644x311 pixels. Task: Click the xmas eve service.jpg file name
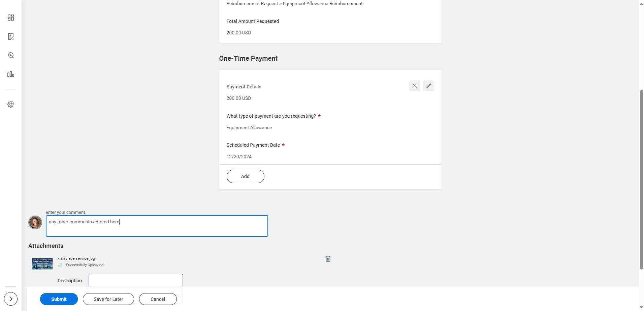click(76, 258)
